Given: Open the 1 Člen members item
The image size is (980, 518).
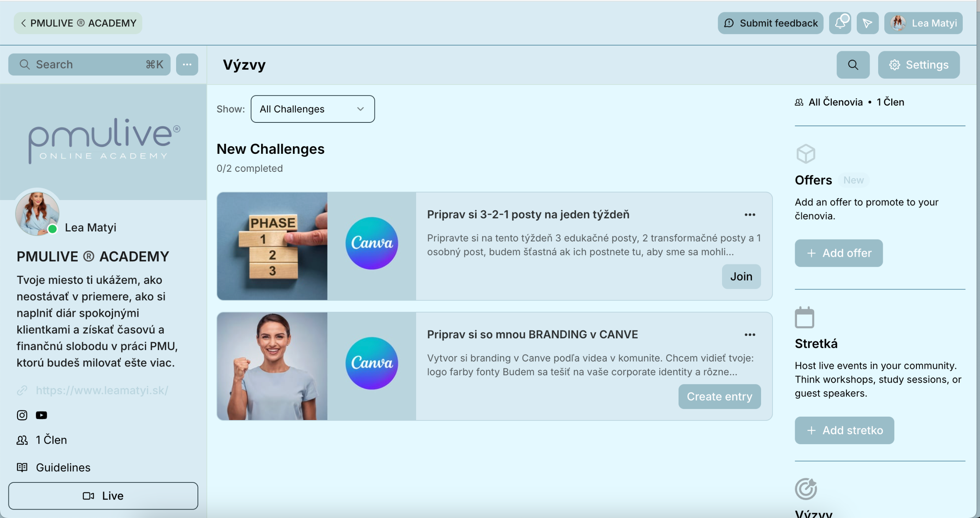Looking at the screenshot, I should click(51, 440).
